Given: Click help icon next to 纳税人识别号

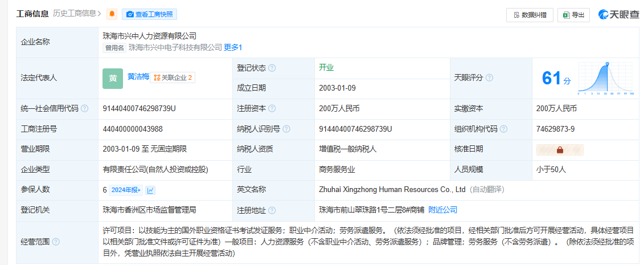Looking at the screenshot, I should tap(286, 129).
